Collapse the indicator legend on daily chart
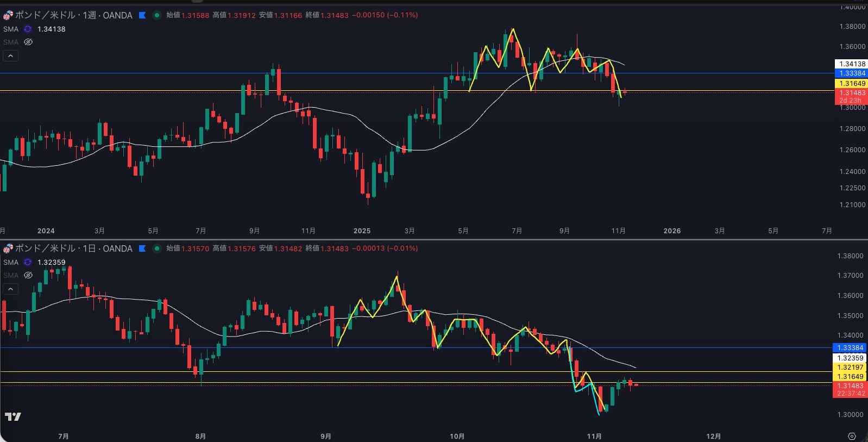Image resolution: width=868 pixels, height=442 pixels. [10, 289]
